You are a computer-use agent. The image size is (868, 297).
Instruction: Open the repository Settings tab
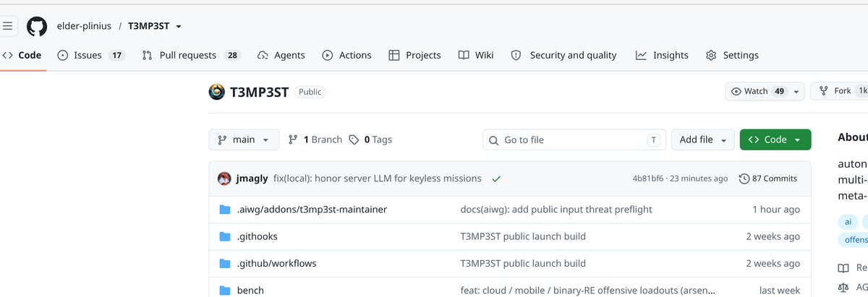(x=732, y=55)
